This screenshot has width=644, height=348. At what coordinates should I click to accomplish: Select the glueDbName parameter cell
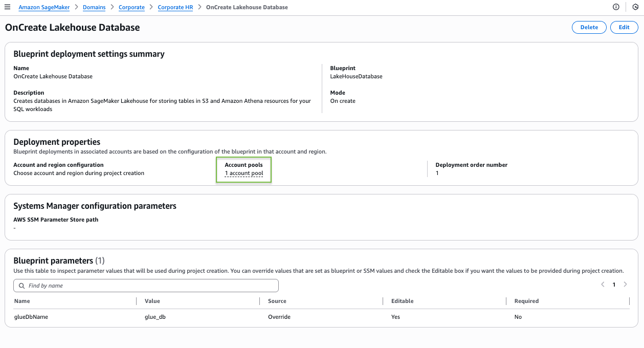tap(31, 317)
